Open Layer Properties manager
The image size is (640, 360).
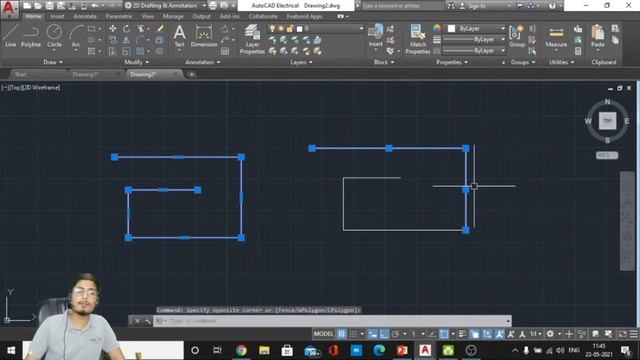point(252,39)
